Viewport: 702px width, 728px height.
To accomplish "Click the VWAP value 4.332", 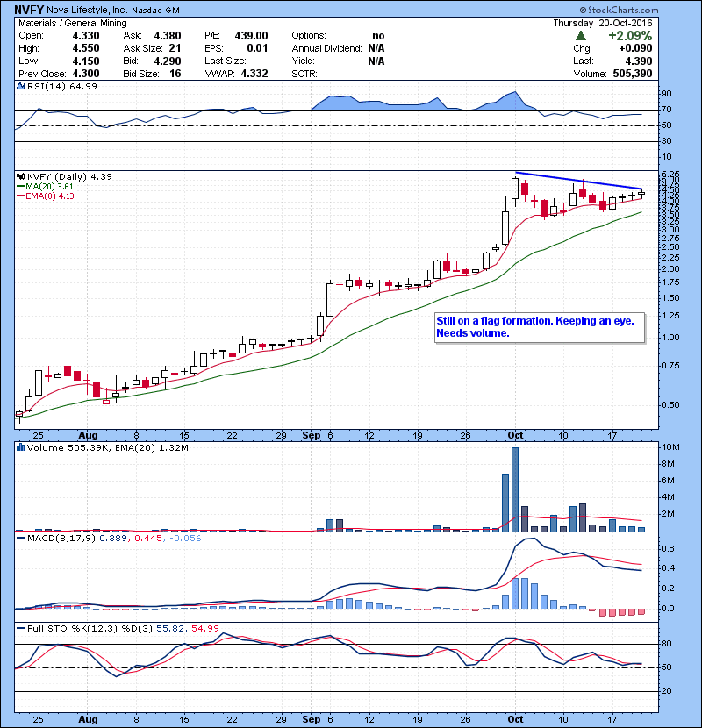I will [x=254, y=74].
